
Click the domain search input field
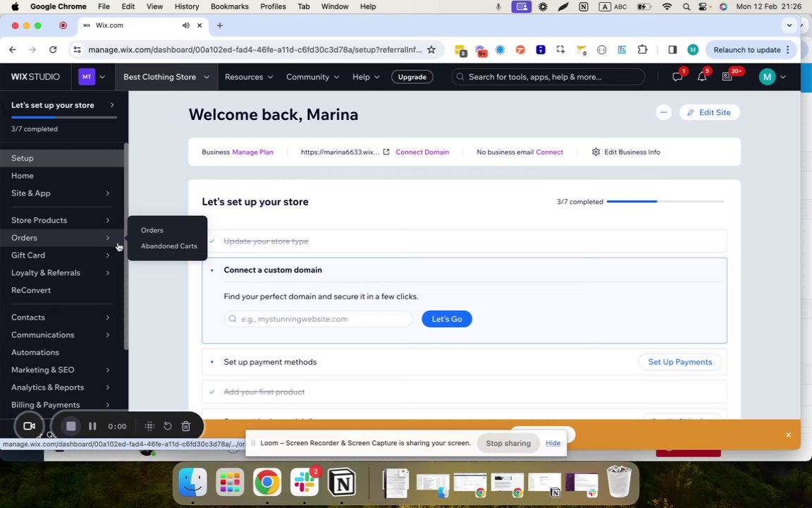pyautogui.click(x=318, y=319)
